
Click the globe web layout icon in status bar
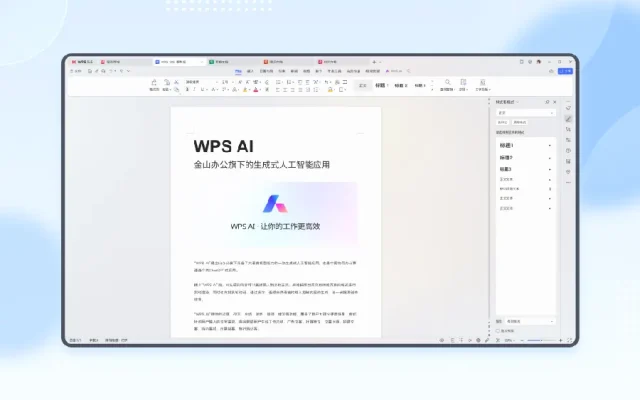tap(478, 340)
